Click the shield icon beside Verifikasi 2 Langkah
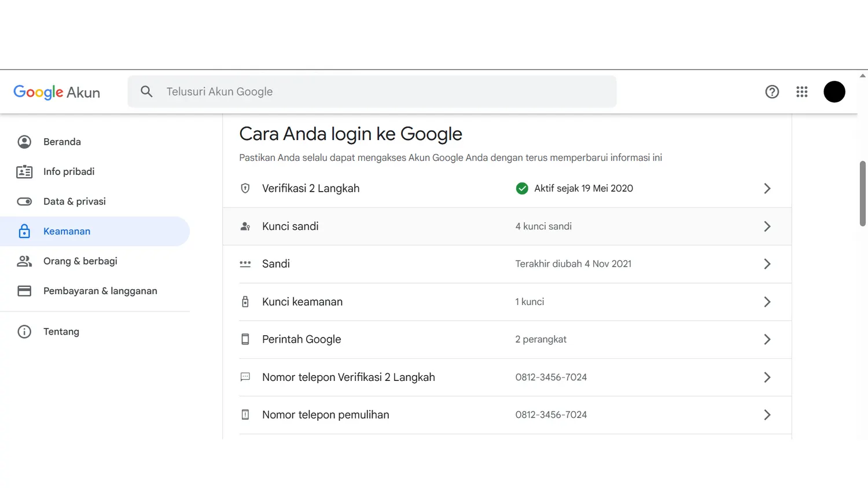 point(245,188)
